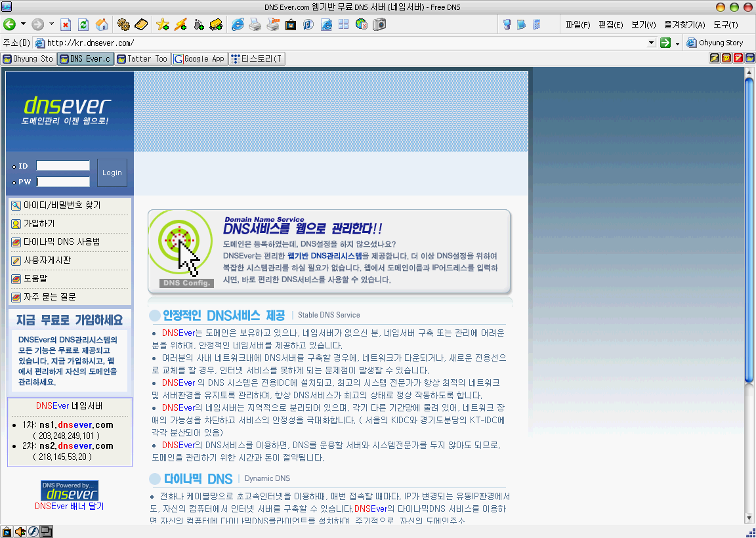
Task: Click the globe with checklist icon
Action: (x=362, y=24)
